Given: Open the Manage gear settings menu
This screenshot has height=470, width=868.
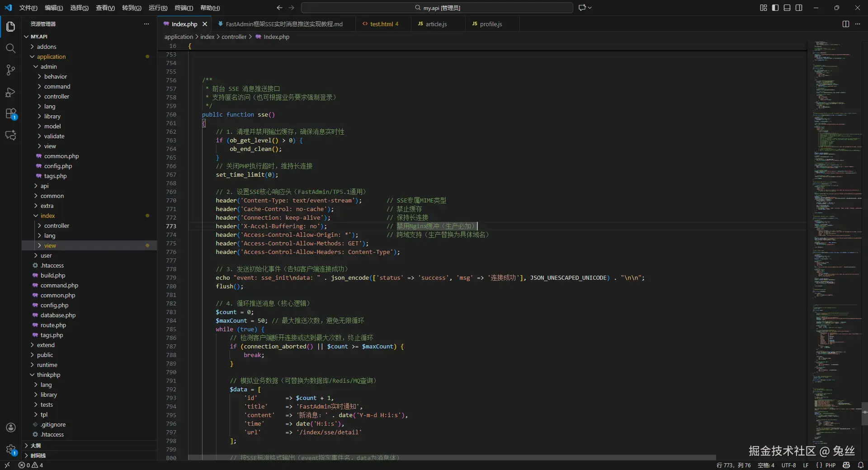Looking at the screenshot, I should coord(10,449).
